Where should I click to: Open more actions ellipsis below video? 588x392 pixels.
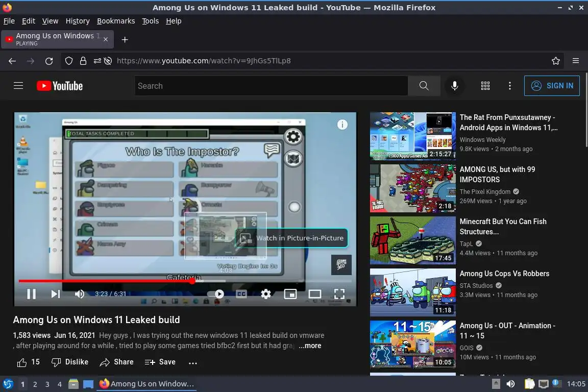[193, 363]
